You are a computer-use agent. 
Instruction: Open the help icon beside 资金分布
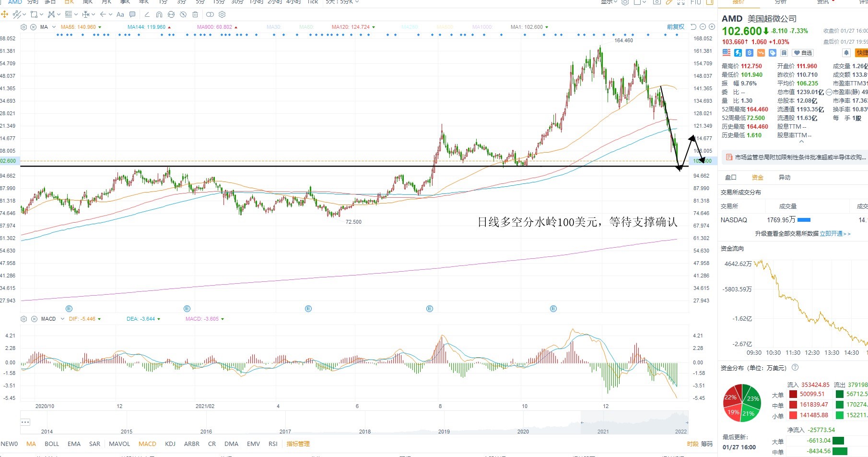[795, 368]
